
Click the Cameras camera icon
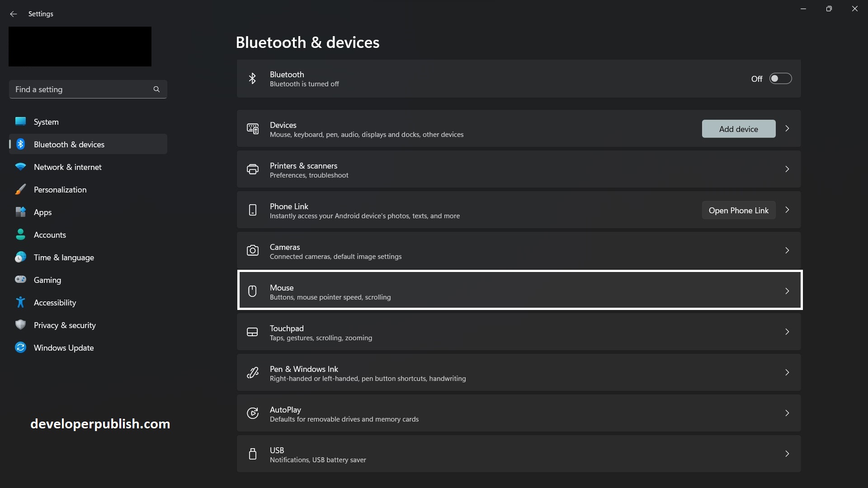tap(253, 250)
